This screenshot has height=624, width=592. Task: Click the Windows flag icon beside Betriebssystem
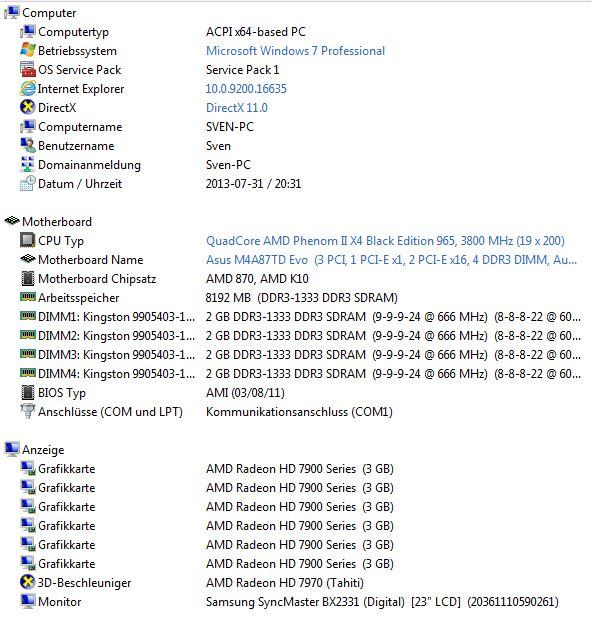(x=27, y=51)
